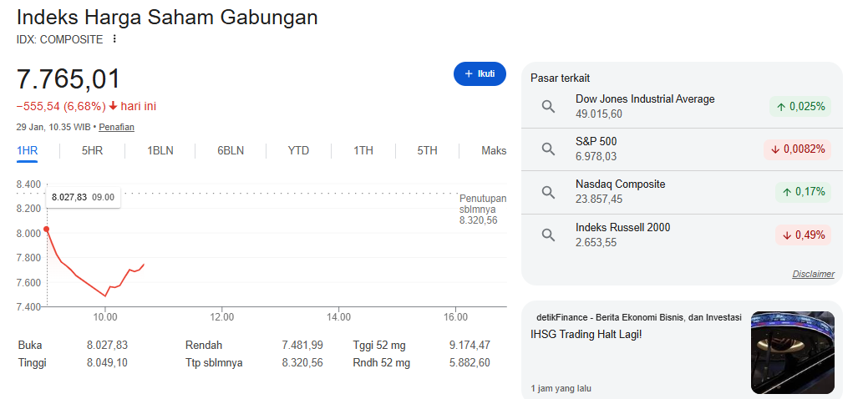868x399 pixels.
Task: Click the Pasar terkait heading
Action: coord(561,78)
